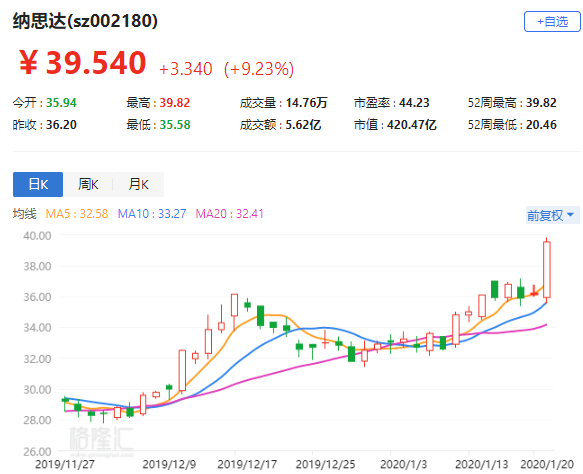
Task: Select the MA20 : 32.41 indicator label
Action: click(229, 214)
